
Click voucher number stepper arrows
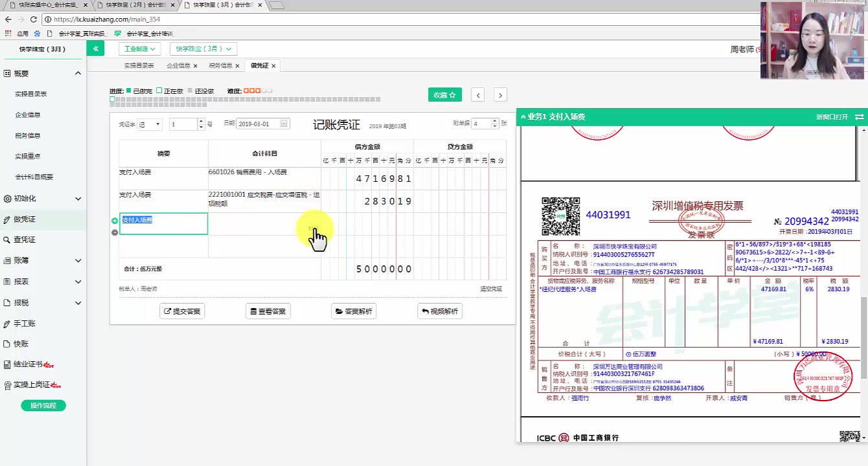click(x=201, y=124)
